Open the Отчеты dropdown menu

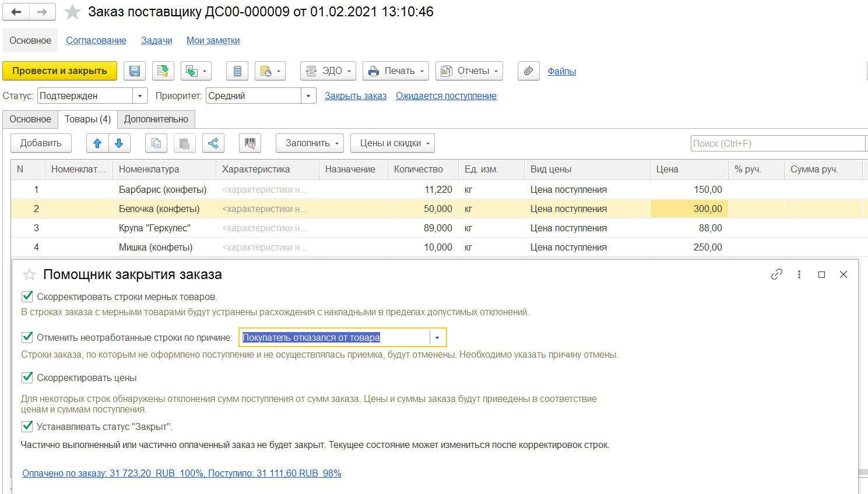pos(469,71)
